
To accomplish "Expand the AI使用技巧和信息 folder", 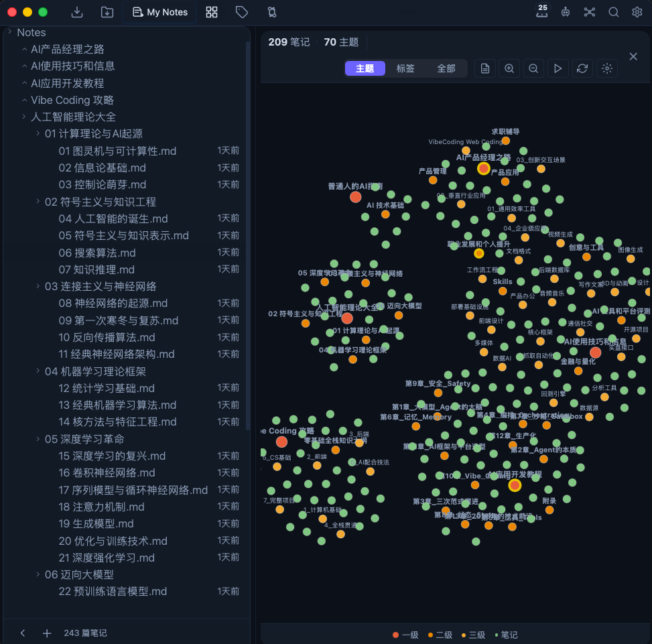I will click(x=24, y=66).
